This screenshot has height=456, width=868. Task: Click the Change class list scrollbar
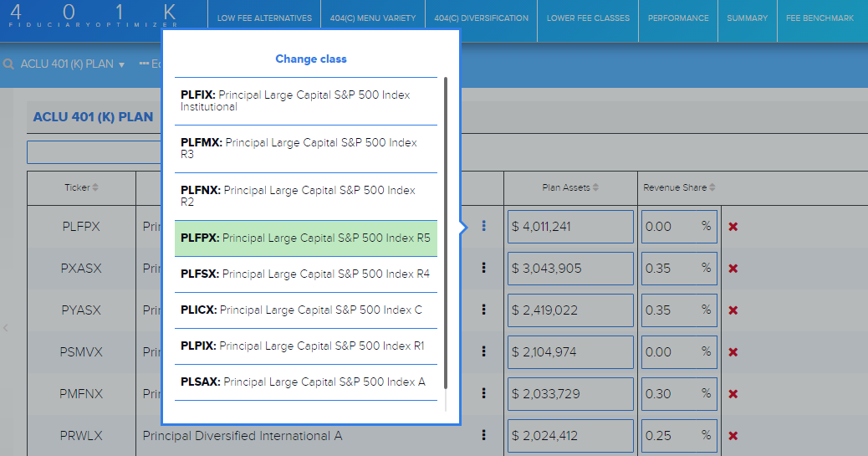click(x=446, y=233)
